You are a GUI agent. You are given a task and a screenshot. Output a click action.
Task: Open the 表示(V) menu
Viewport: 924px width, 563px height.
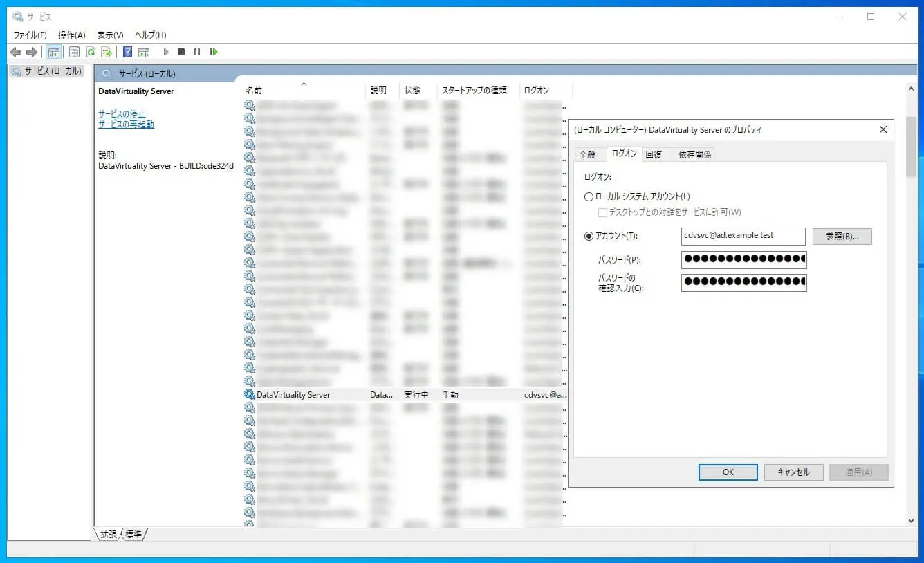click(110, 35)
